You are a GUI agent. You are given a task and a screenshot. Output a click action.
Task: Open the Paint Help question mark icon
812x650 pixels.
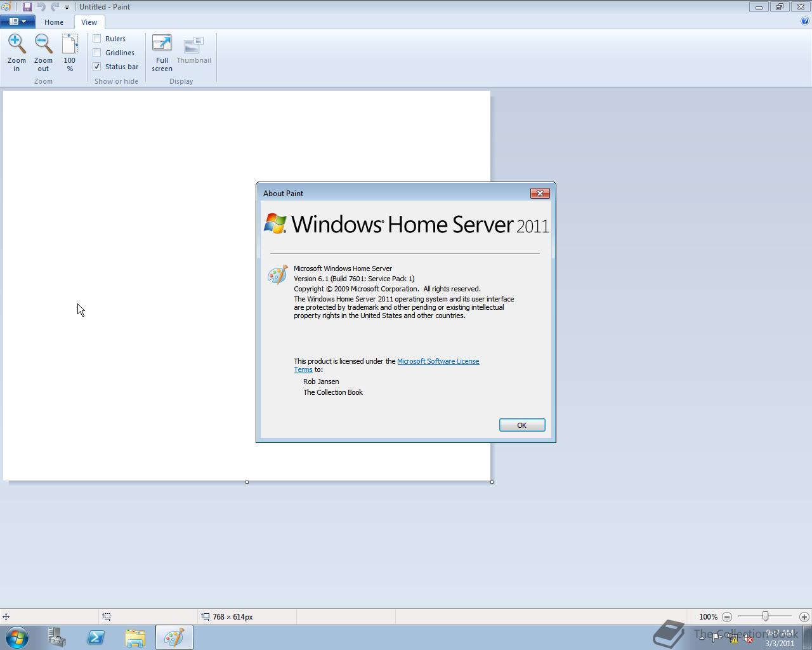click(x=805, y=21)
